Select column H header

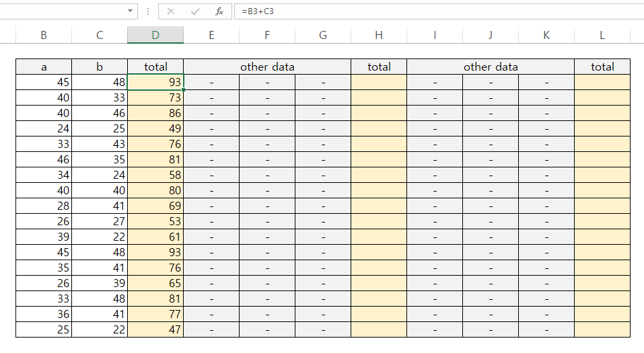point(379,35)
